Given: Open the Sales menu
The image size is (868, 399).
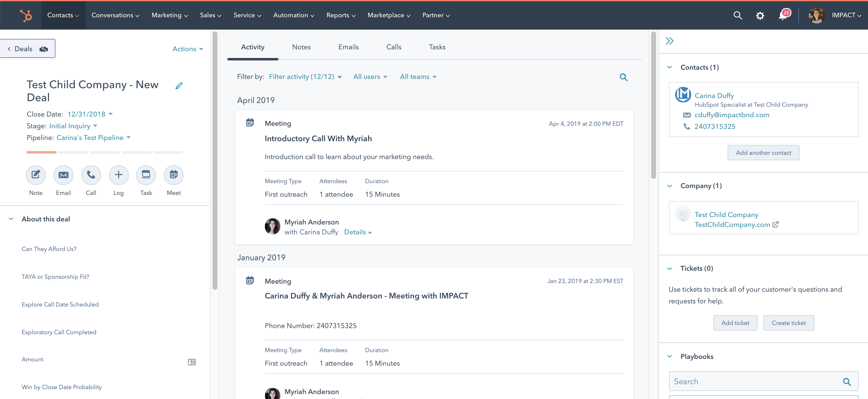Looking at the screenshot, I should coord(211,15).
